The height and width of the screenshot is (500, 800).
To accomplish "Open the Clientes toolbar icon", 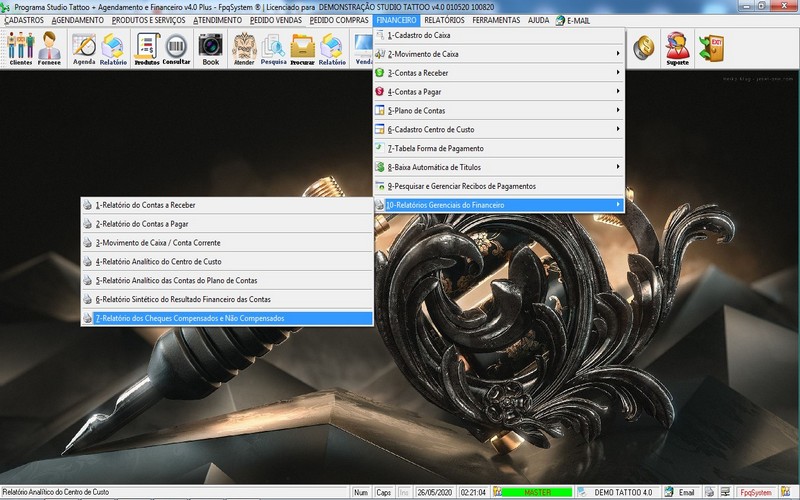I will tap(20, 48).
